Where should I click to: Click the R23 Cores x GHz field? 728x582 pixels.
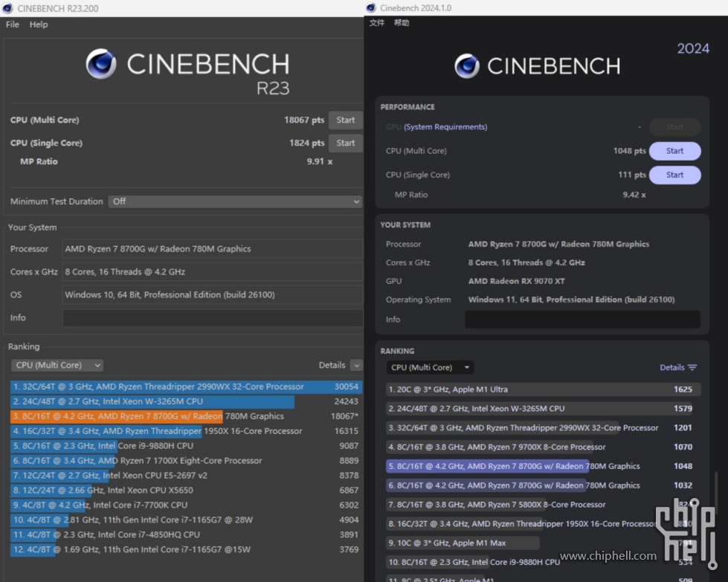(x=213, y=272)
